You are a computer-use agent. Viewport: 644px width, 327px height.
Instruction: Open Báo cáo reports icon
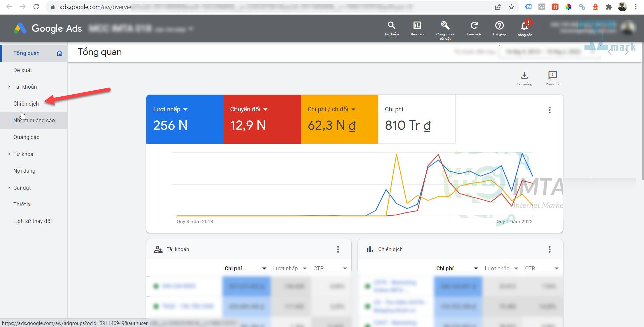(x=417, y=28)
